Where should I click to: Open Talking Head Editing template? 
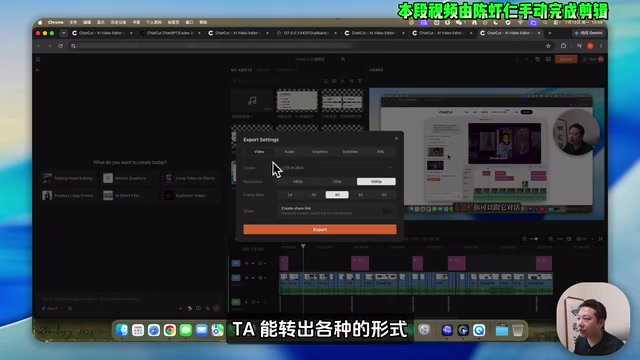(x=69, y=178)
